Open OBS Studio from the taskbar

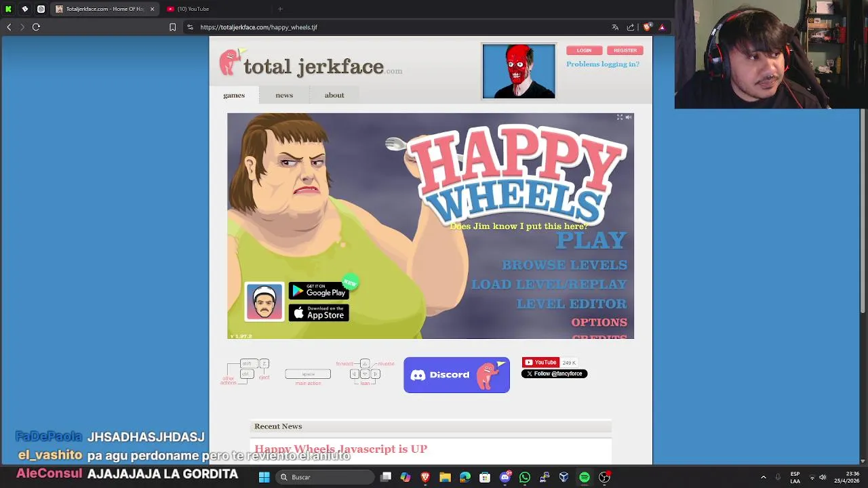point(604,477)
